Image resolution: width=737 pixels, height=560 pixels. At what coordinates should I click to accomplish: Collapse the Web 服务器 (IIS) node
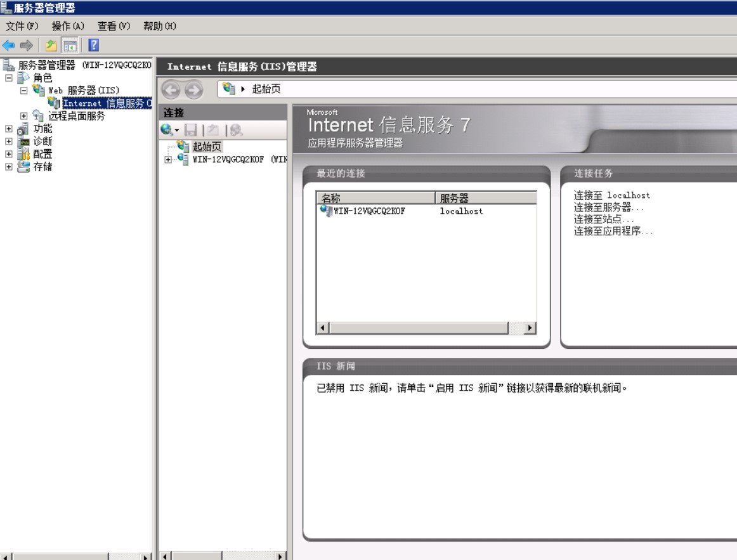coord(23,91)
